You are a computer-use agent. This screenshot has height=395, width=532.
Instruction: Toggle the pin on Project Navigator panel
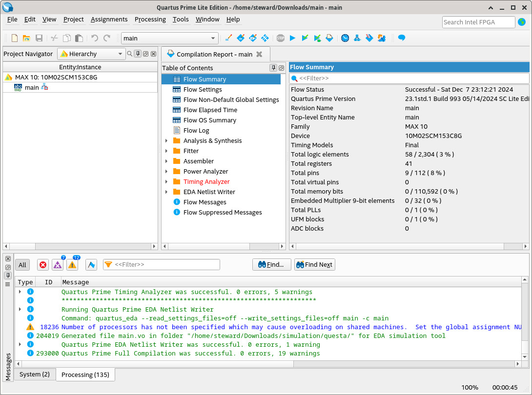[x=138, y=54]
